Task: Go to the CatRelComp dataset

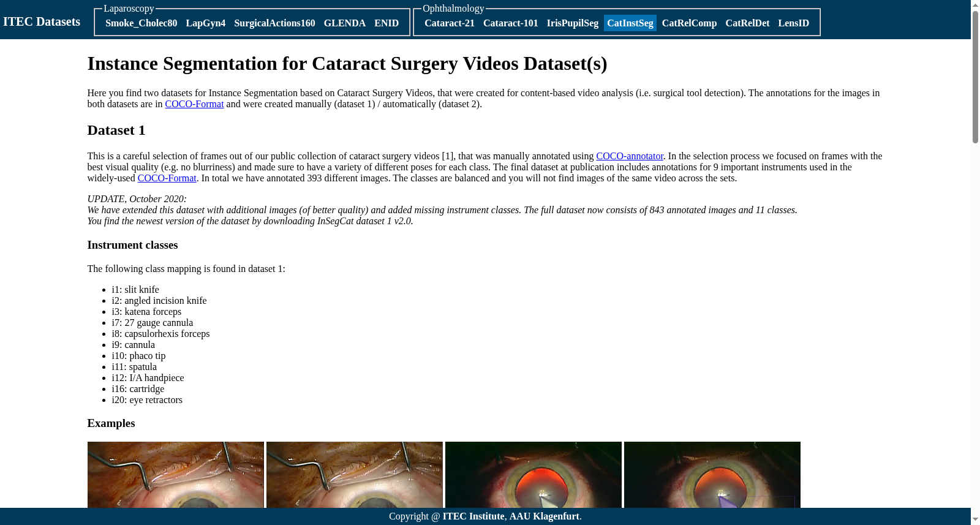Action: pos(690,23)
